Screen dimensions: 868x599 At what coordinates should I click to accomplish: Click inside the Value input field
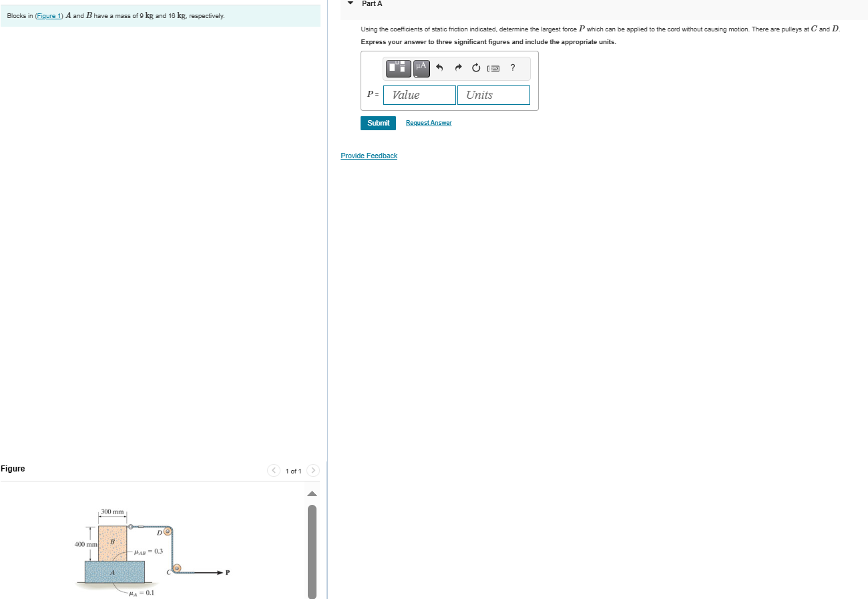[x=419, y=95]
